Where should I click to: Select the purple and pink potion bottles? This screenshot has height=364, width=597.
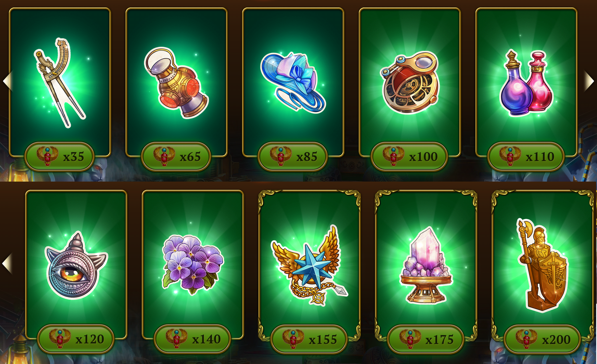coord(526,83)
